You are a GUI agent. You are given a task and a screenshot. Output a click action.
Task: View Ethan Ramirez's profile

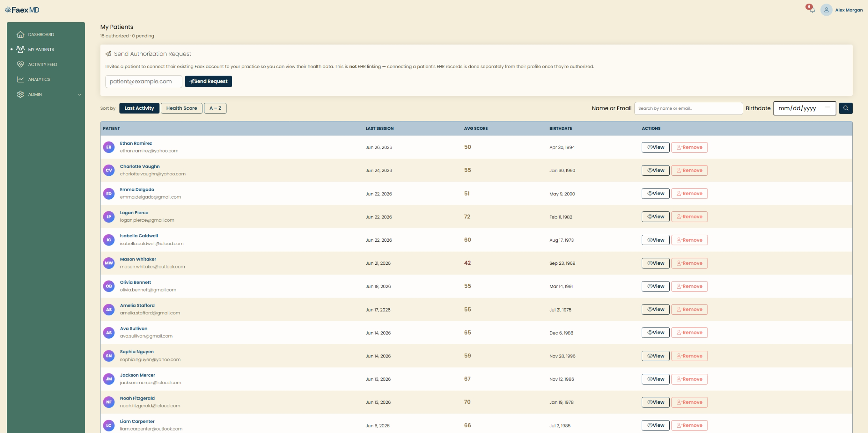(x=655, y=147)
